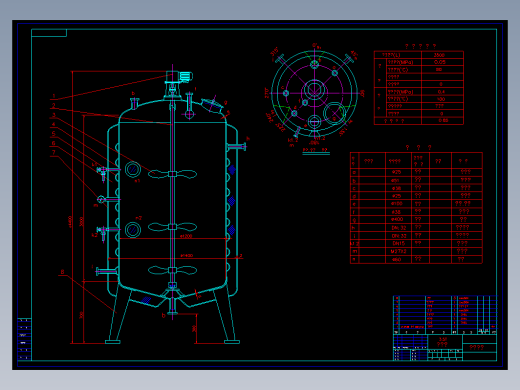Select the 270° angle label on top view
This screenshot has width=520, height=390.
pos(266,93)
